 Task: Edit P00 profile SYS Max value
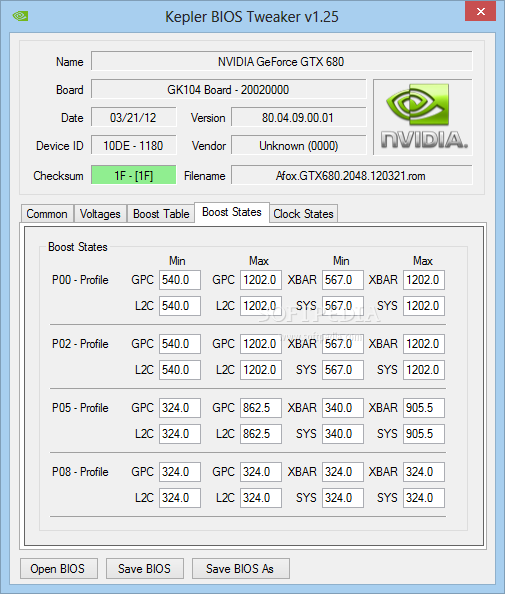(424, 306)
